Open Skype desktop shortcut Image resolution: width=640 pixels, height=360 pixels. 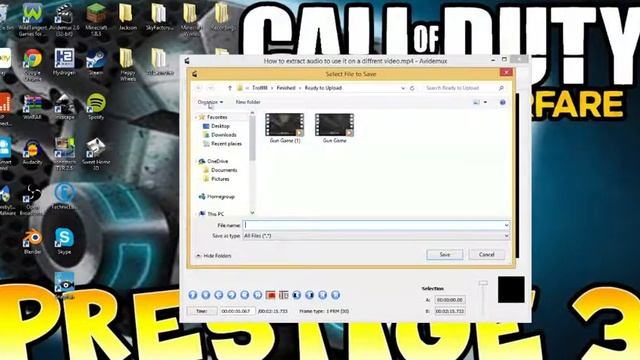64,242
